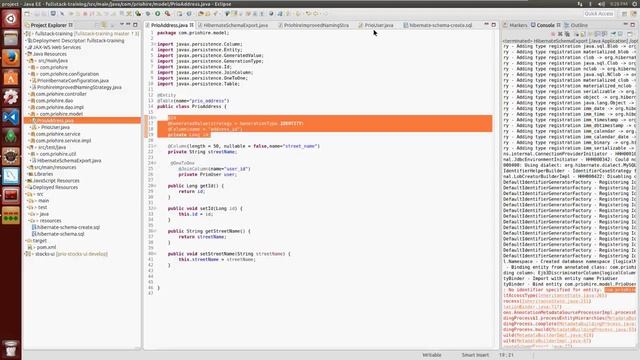640x360 pixels.
Task: Collapse the com.priohire.model package
Action: point(29,114)
